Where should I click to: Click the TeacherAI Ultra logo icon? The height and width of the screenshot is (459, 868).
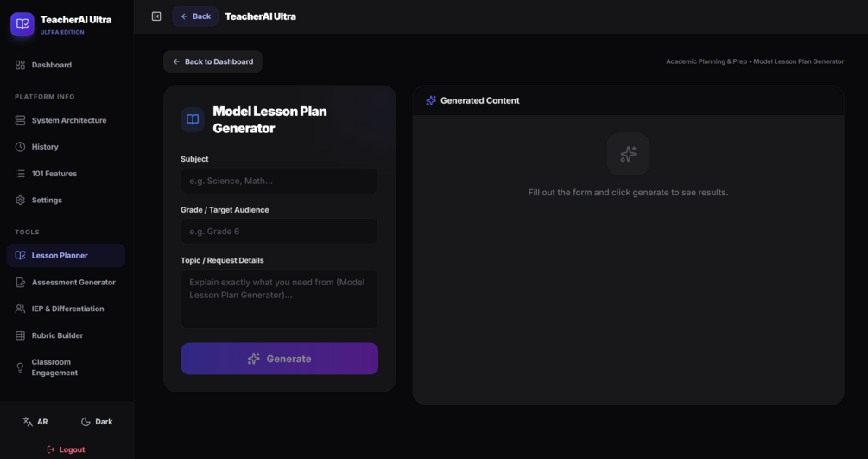click(22, 24)
